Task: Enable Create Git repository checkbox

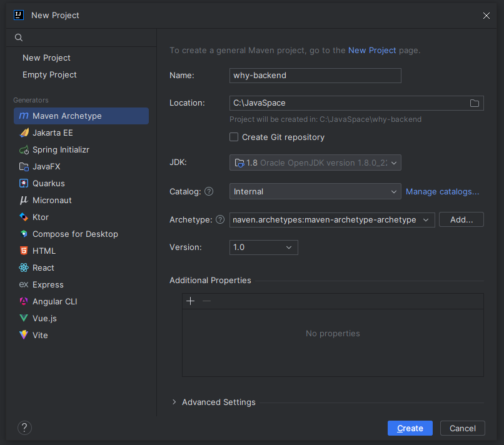Action: (x=234, y=137)
